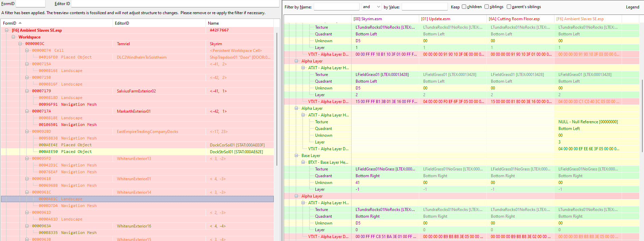Select the 0000A61D Landscape record
644x241 pixels.
tap(137, 219)
